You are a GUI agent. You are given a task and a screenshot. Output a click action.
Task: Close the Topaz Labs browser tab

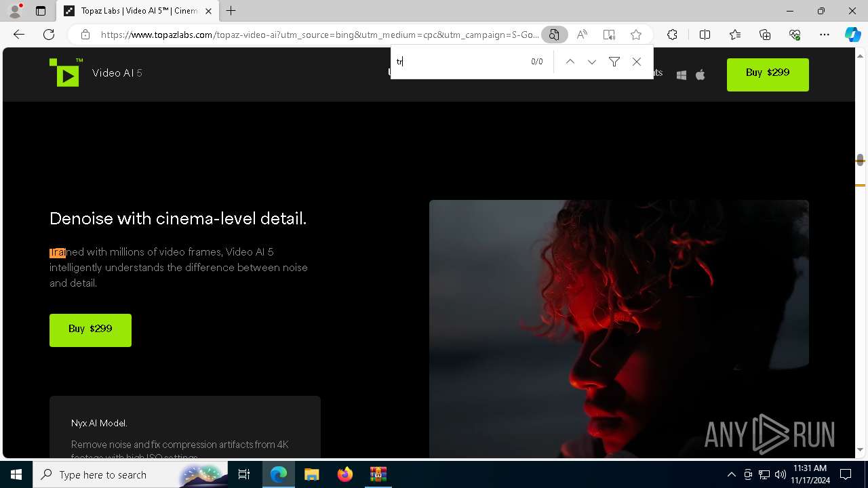[x=208, y=11]
